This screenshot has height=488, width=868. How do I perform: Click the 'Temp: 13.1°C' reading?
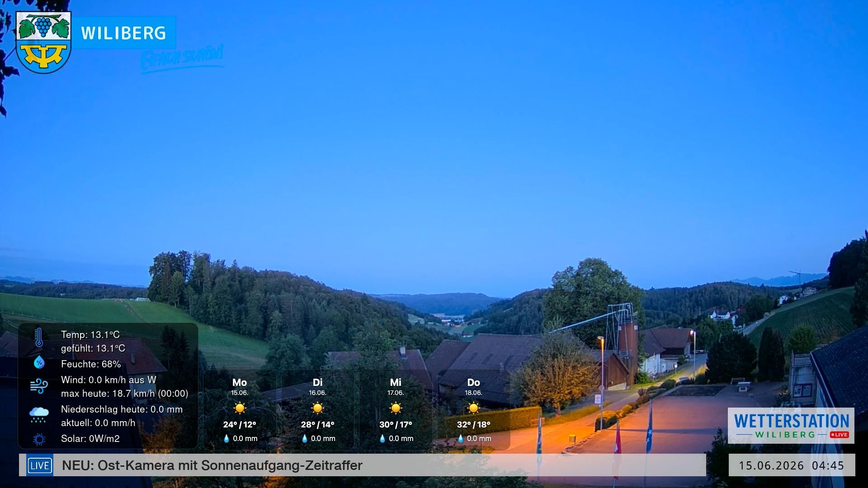[x=90, y=335]
